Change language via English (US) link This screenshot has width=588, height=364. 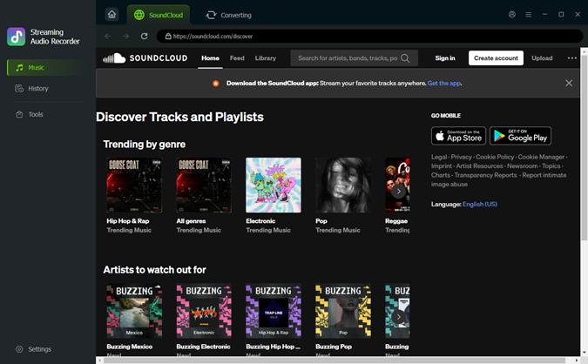tap(480, 205)
